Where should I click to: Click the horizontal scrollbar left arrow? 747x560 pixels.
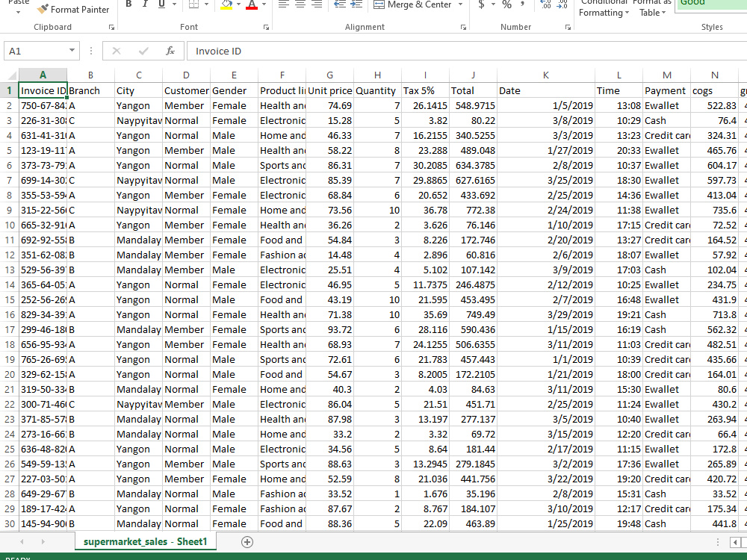pos(736,542)
